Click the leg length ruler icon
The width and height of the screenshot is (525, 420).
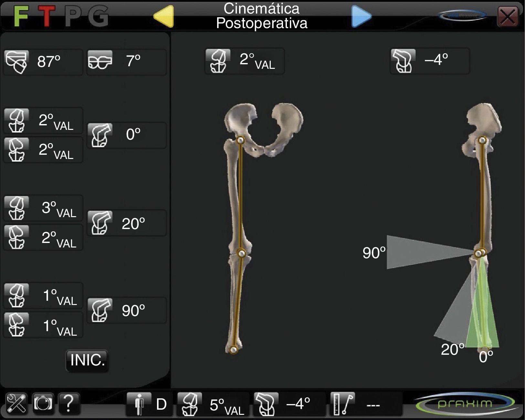coord(342,404)
